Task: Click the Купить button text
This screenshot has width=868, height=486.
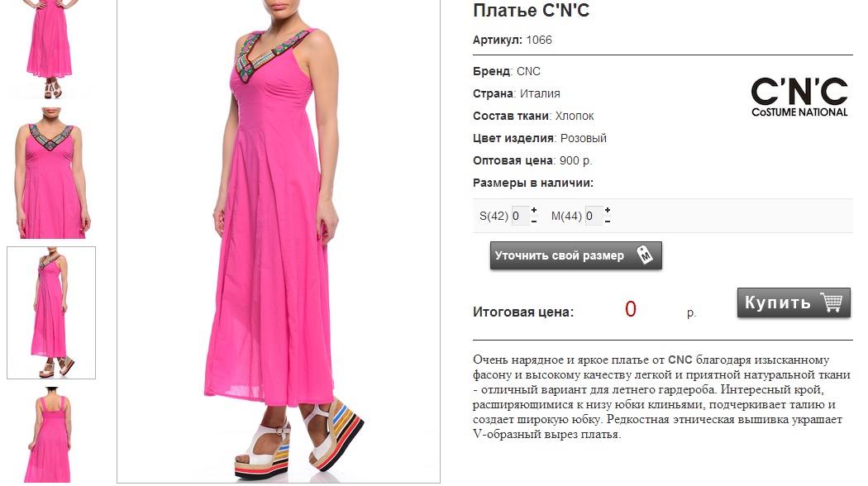Action: [777, 303]
